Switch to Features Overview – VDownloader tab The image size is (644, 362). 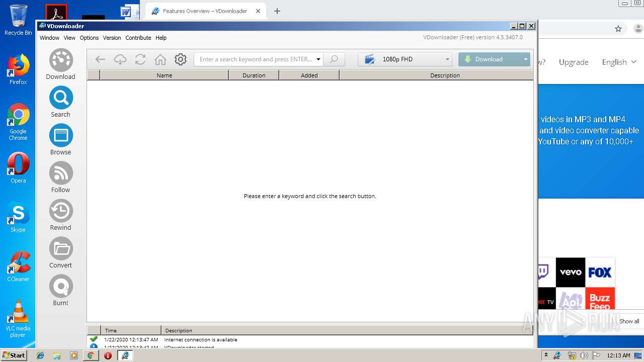[x=205, y=11]
